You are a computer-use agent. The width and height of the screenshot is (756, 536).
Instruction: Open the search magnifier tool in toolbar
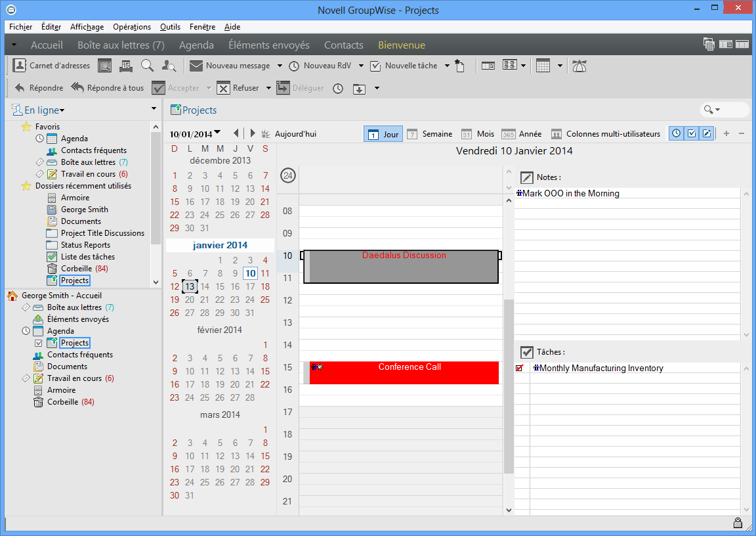(147, 66)
